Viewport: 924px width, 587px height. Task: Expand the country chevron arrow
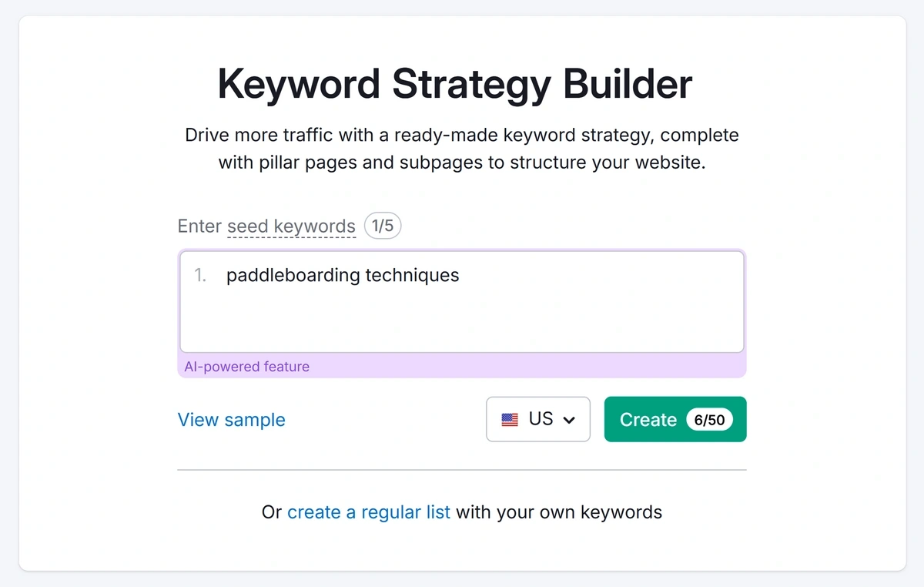click(570, 420)
